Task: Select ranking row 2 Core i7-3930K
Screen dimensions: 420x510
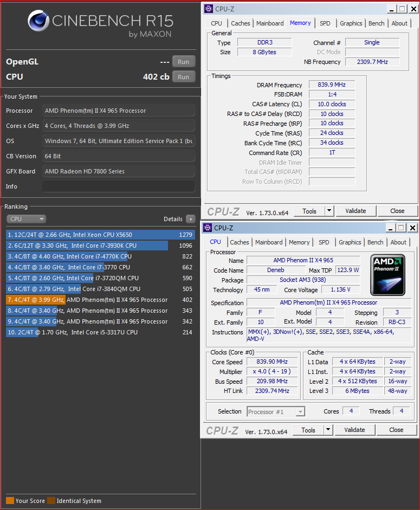Action: (100, 246)
